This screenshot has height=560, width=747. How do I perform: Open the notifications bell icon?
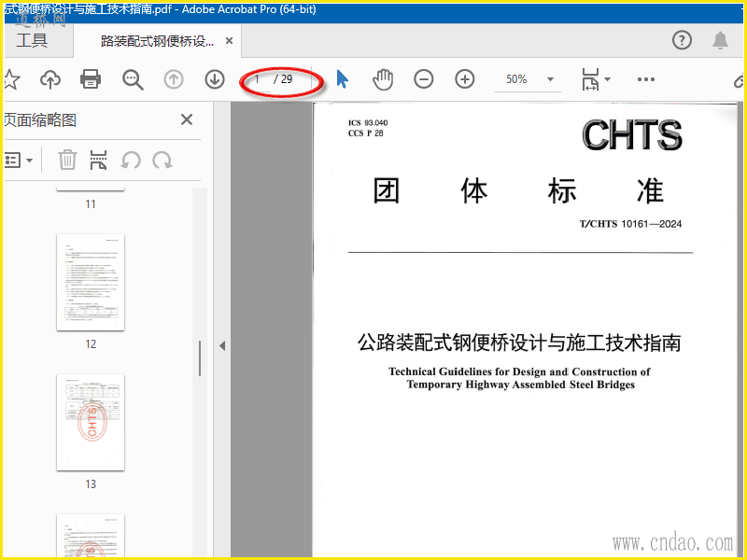click(720, 40)
